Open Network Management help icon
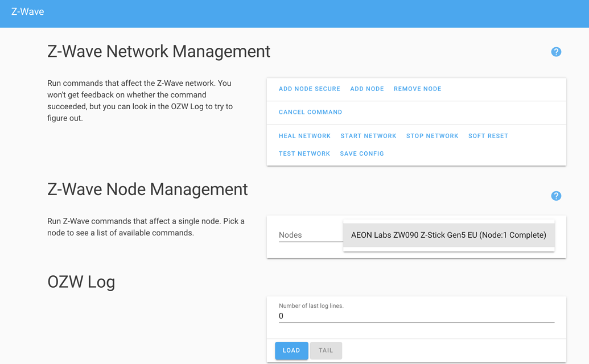The height and width of the screenshot is (364, 589). tap(556, 52)
